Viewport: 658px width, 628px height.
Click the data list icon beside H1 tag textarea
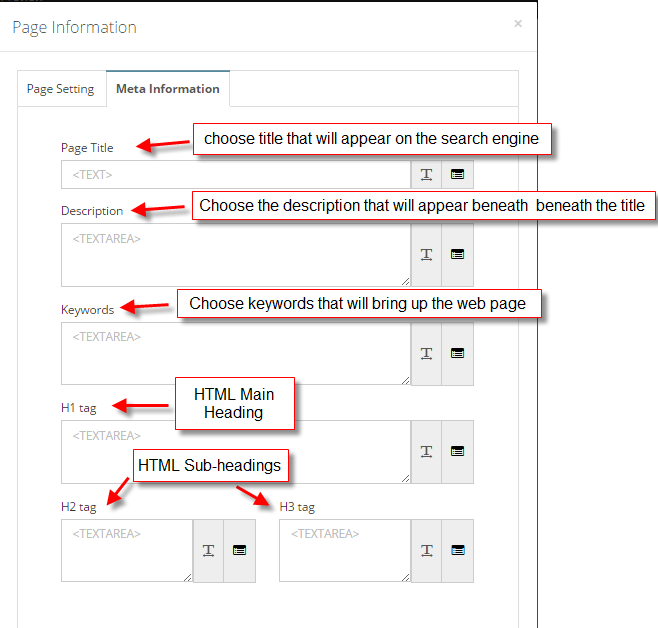(457, 452)
